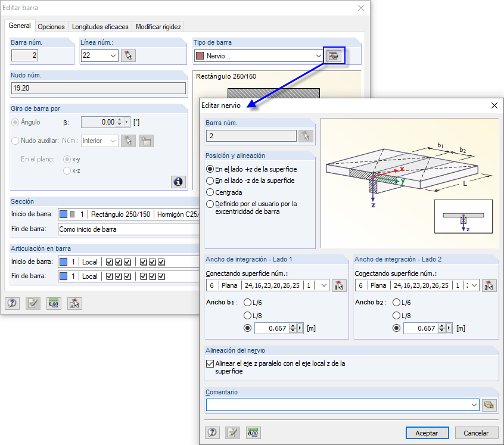Click b1 width value 0.667 field
Image resolution: width=504 pixels, height=445 pixels.
272,328
